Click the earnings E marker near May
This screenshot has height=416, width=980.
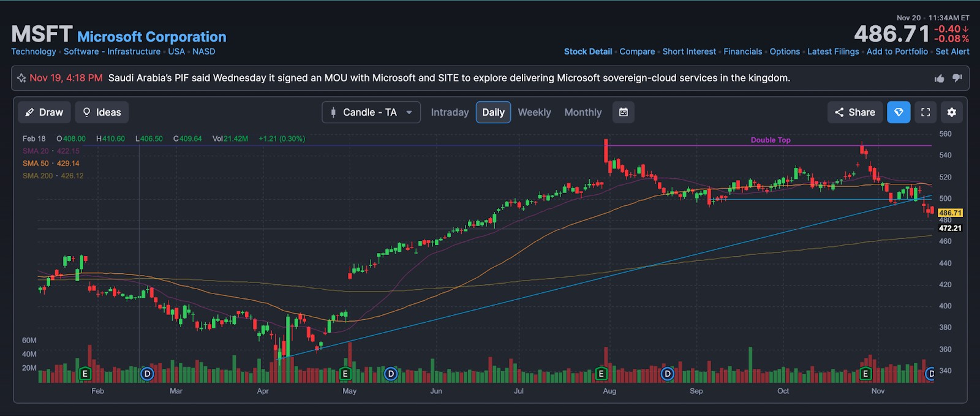click(345, 374)
